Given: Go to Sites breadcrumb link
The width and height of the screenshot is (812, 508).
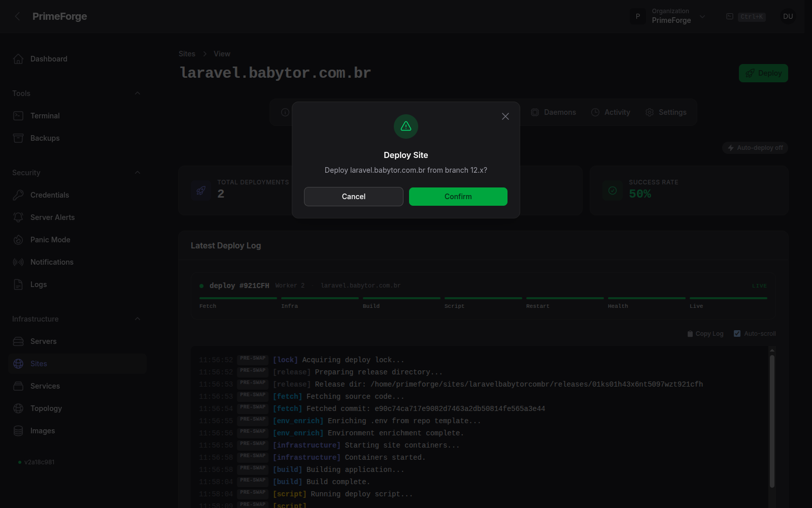Looking at the screenshot, I should (187, 54).
